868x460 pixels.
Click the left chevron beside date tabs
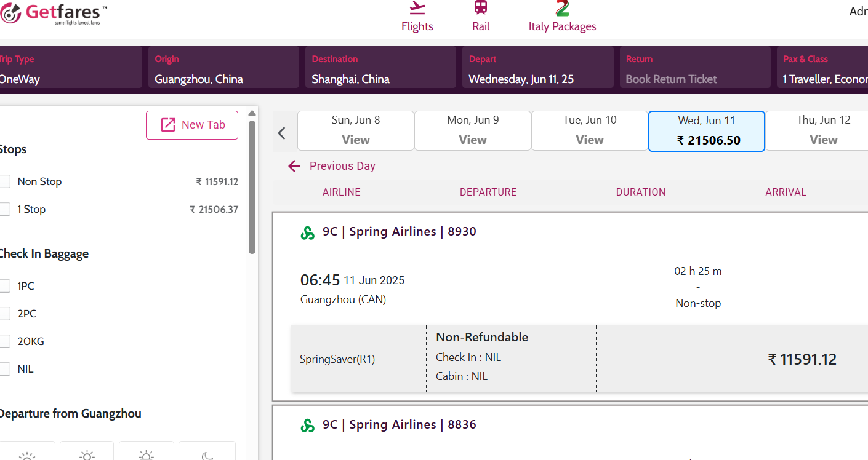click(282, 133)
